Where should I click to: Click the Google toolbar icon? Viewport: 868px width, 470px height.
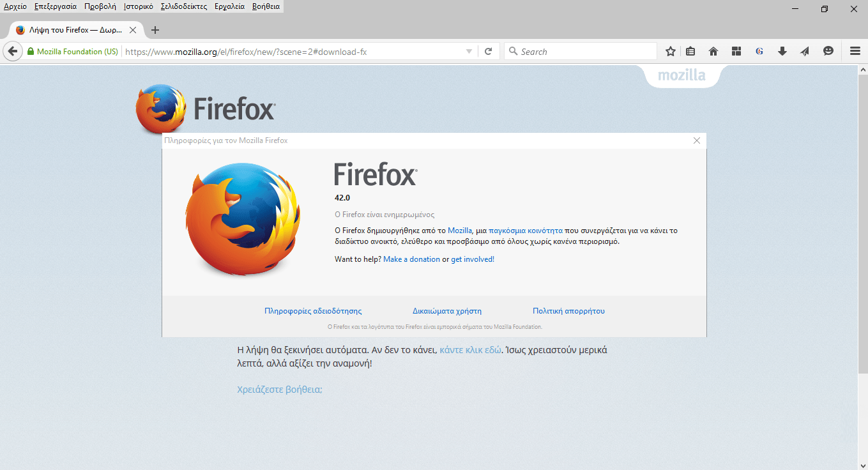pos(759,52)
